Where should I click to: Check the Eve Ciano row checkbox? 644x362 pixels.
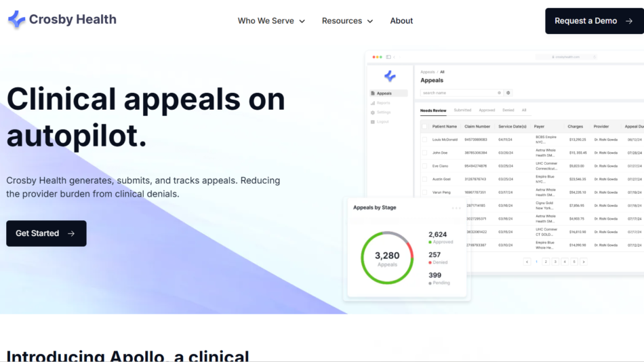click(x=424, y=166)
